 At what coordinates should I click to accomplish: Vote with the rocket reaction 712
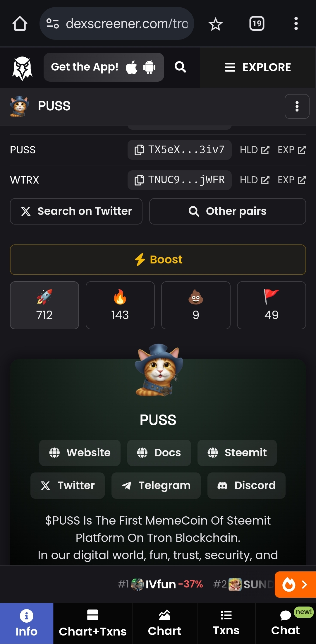click(x=44, y=305)
